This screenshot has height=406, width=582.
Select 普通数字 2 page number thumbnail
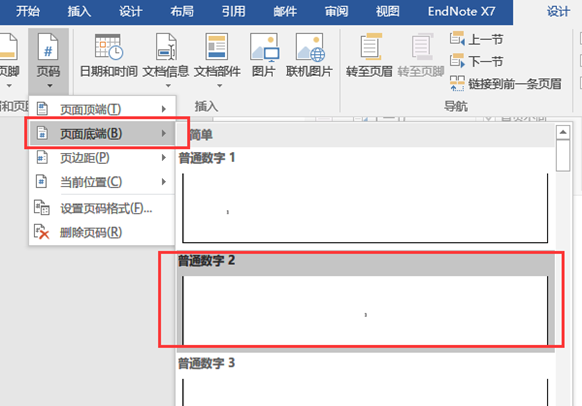pos(366,301)
